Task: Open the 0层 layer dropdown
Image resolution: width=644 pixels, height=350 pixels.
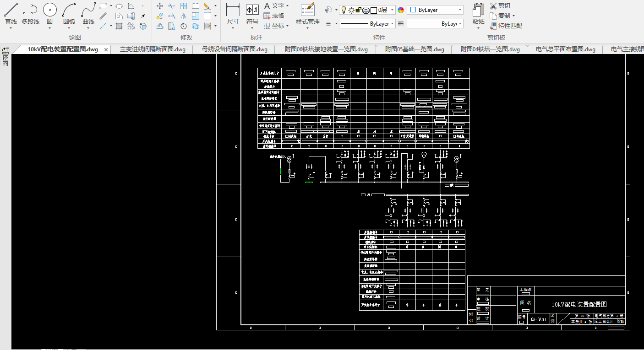Action: coord(393,10)
